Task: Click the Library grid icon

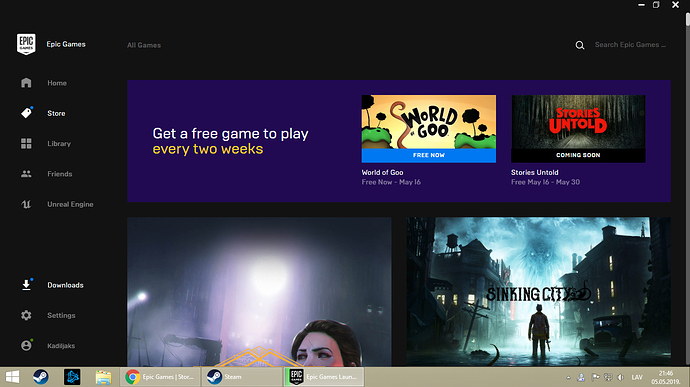Action: click(x=26, y=144)
